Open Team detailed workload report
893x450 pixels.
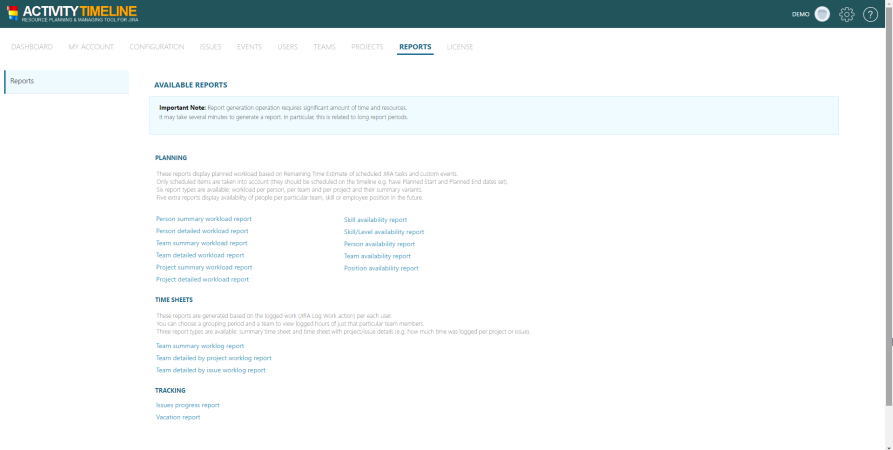pos(200,255)
